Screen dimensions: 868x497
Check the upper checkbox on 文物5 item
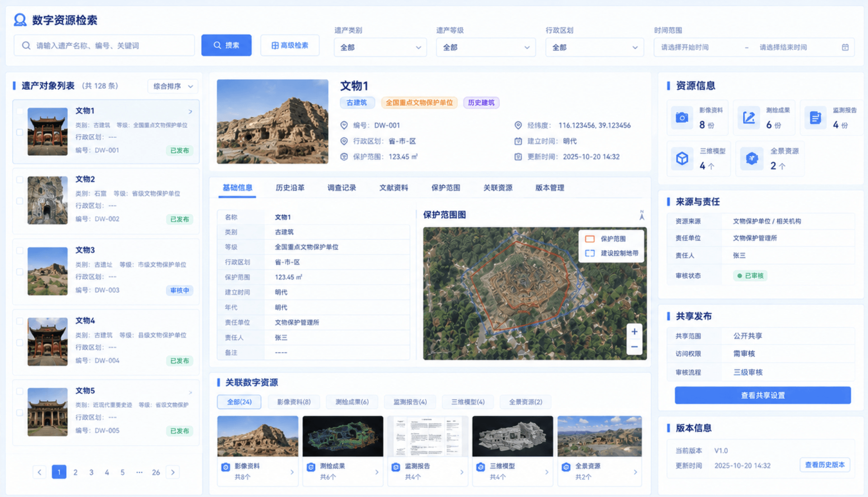(19, 391)
